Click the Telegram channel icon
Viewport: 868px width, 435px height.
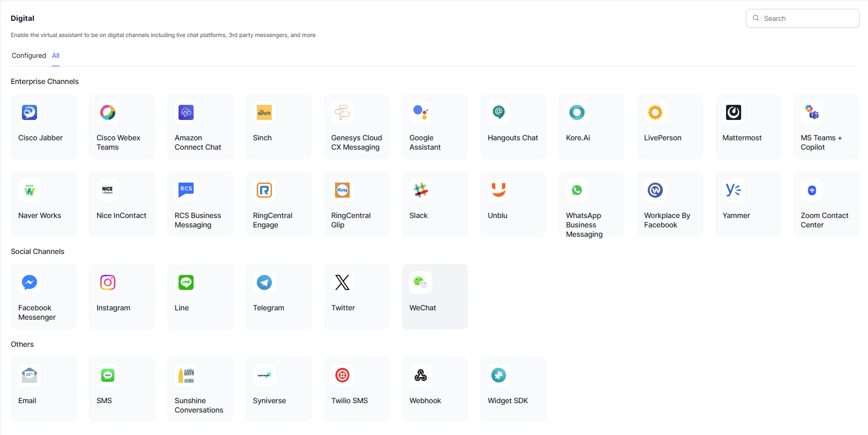coord(264,283)
